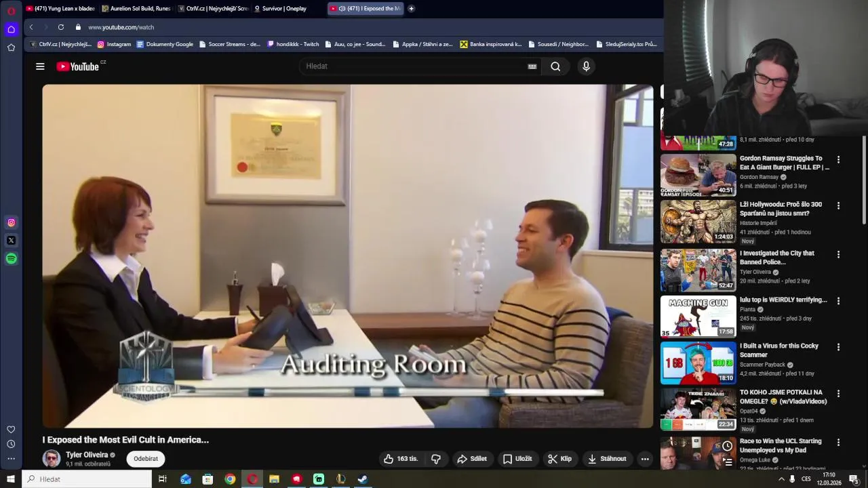Create a clip with Klip button
This screenshot has width=868, height=488.
coord(560,459)
